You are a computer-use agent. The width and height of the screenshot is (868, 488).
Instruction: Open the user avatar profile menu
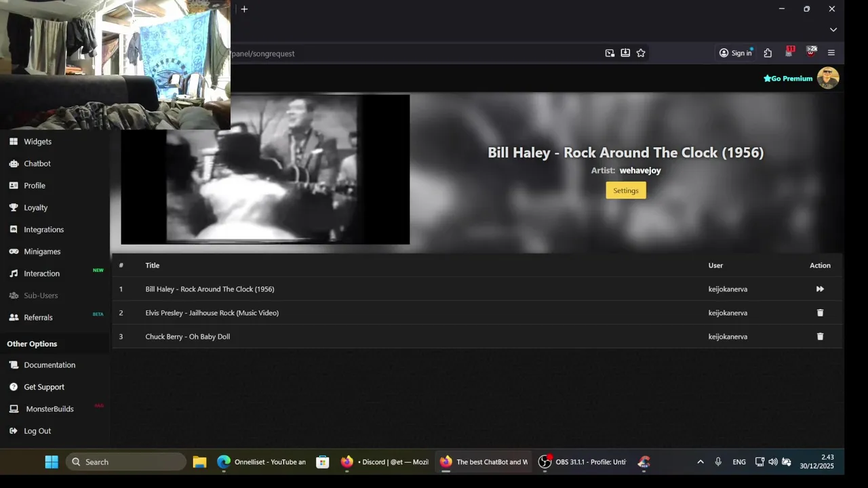(828, 78)
